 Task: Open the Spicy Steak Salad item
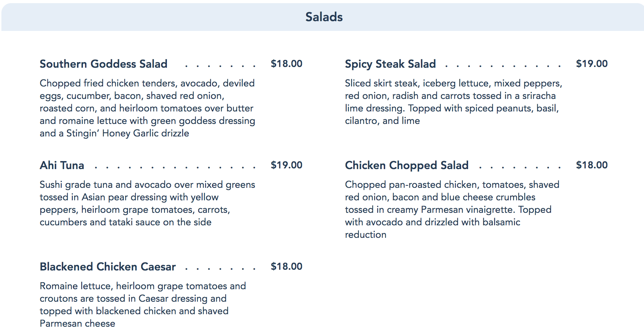click(x=390, y=64)
